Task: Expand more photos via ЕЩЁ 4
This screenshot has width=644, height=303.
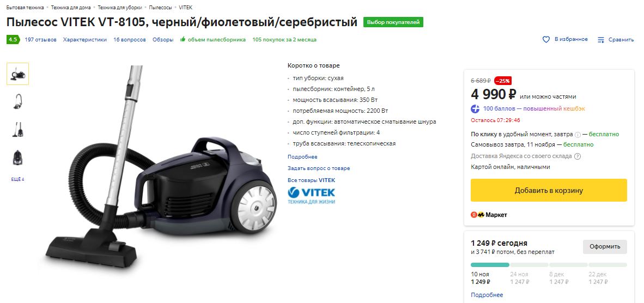Action: coord(17,179)
